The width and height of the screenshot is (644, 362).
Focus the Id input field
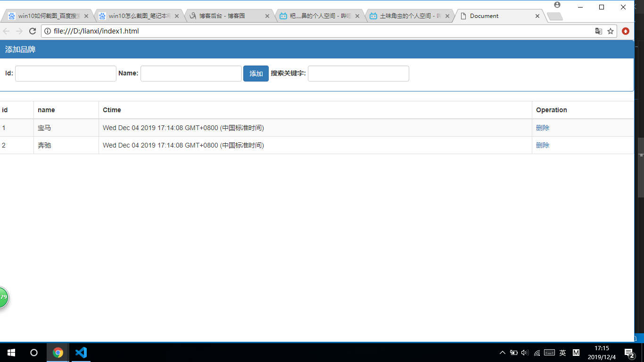(66, 74)
